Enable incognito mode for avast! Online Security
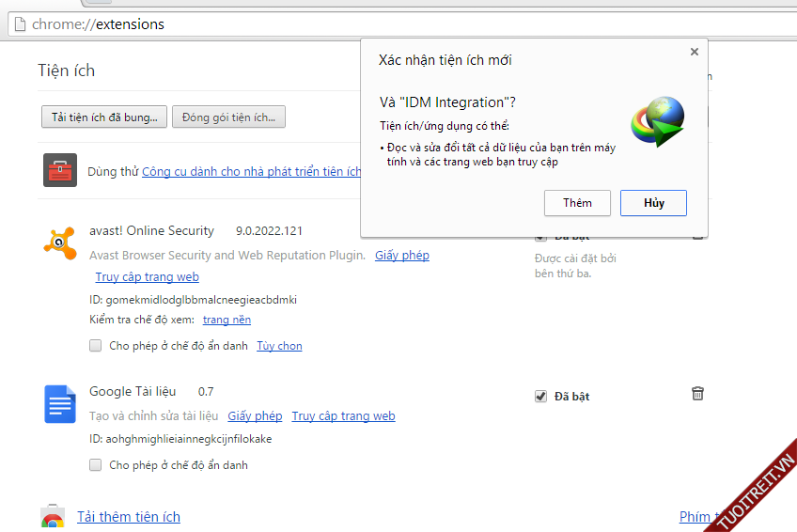The width and height of the screenshot is (797, 532). (x=96, y=346)
